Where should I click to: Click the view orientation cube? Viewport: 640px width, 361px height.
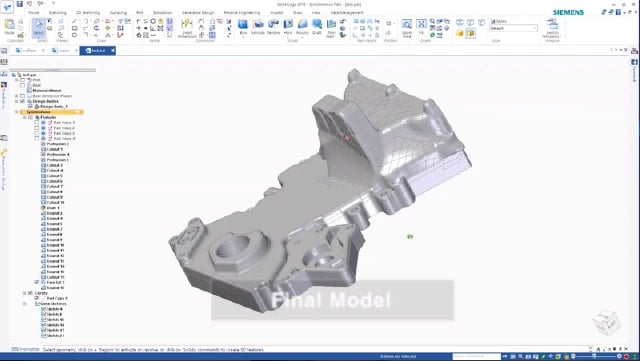tap(607, 323)
